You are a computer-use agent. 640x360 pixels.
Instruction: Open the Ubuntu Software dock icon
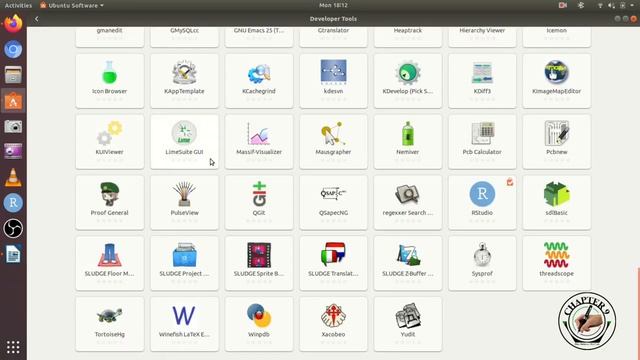coord(13,100)
